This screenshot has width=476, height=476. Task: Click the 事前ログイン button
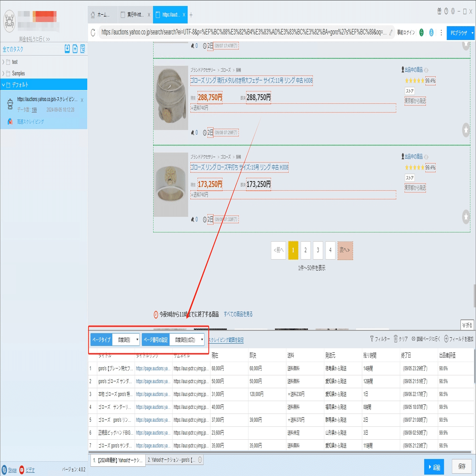(406, 32)
